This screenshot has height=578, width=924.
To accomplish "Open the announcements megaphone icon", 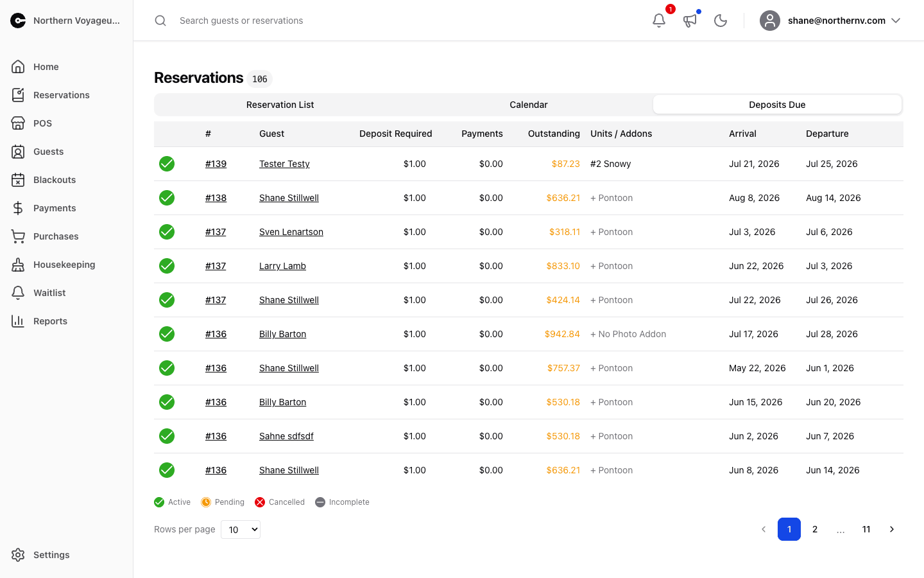I will click(690, 21).
